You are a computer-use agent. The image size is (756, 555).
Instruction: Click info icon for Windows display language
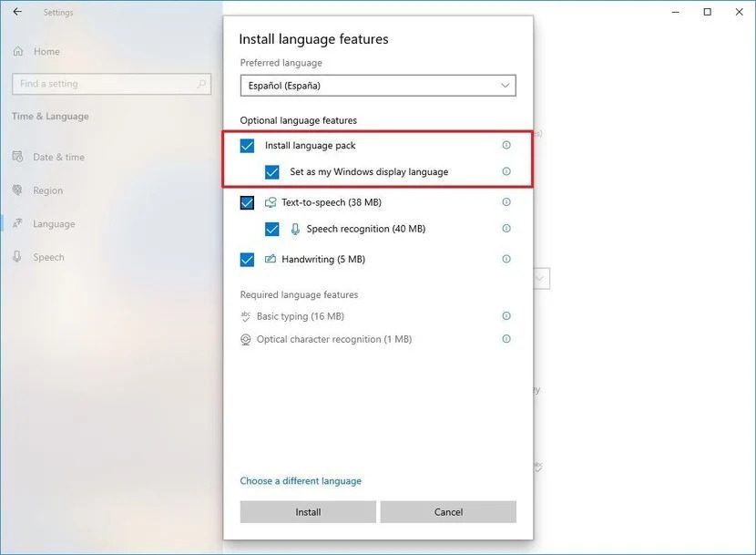click(506, 171)
